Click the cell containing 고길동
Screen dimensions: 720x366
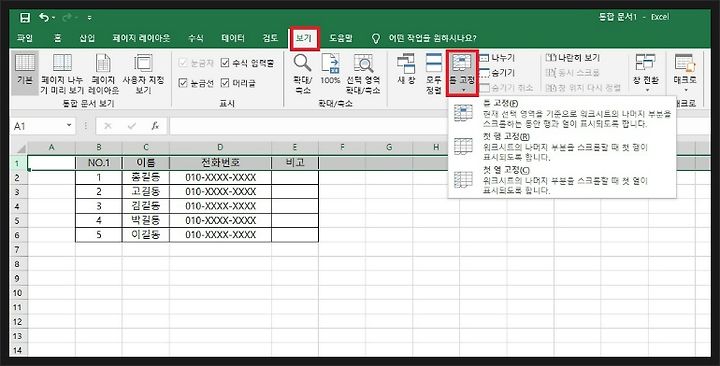click(146, 192)
